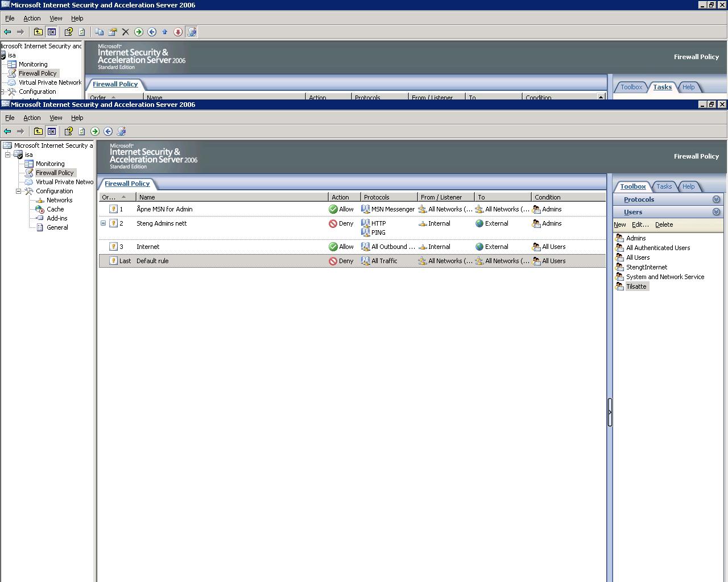Click New in Users toolbox
The height and width of the screenshot is (582, 728).
coord(620,225)
